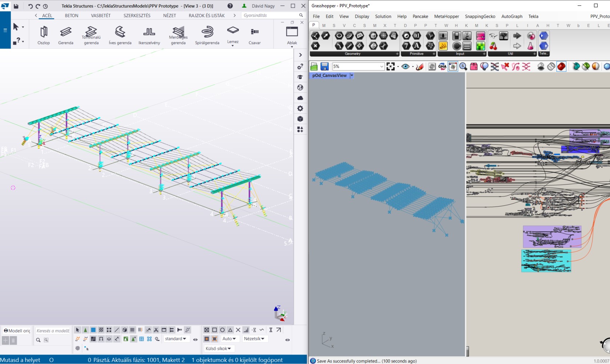Screen dimensions: 610x364
Task: Toggle the eye icon beside Nézetsík dropdown
Action: [x=288, y=340]
